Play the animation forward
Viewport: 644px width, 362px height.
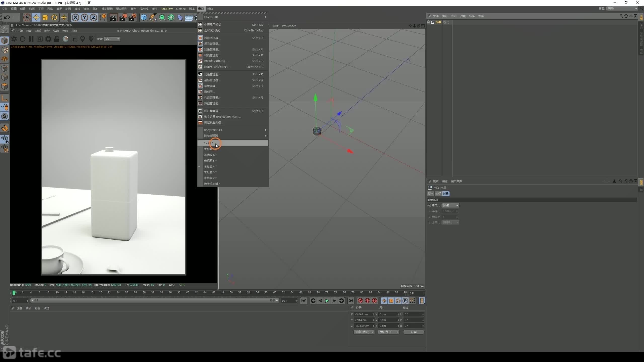click(x=327, y=301)
